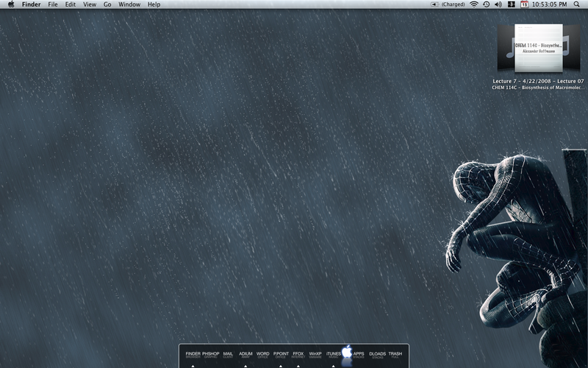Image resolution: width=588 pixels, height=368 pixels.
Task: Click the Lecture 7 - 4/22/2008 track title
Action: pos(538,81)
